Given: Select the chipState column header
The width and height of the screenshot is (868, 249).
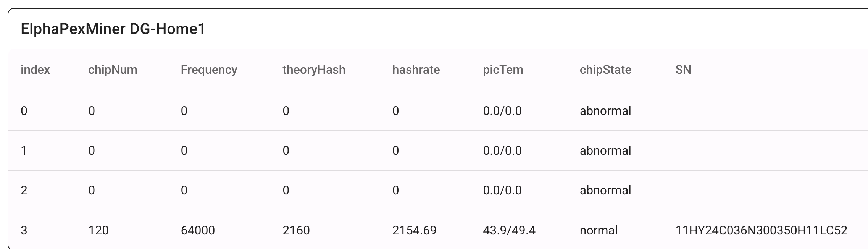Looking at the screenshot, I should pos(605,70).
